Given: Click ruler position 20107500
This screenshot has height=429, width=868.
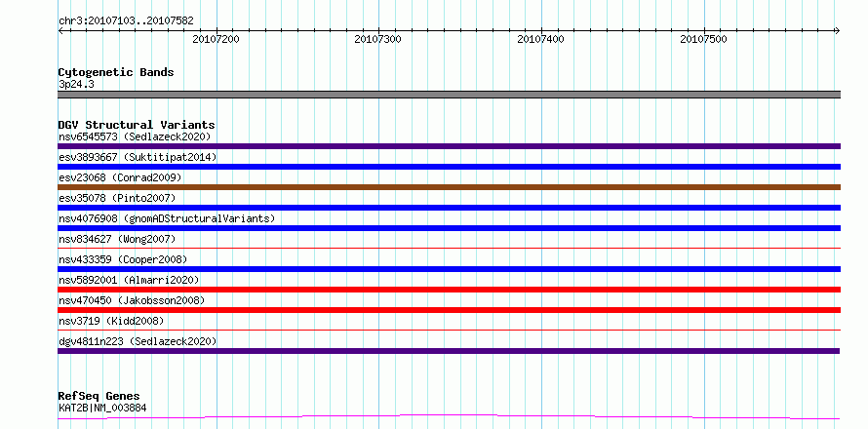Looking at the screenshot, I should point(703,39).
